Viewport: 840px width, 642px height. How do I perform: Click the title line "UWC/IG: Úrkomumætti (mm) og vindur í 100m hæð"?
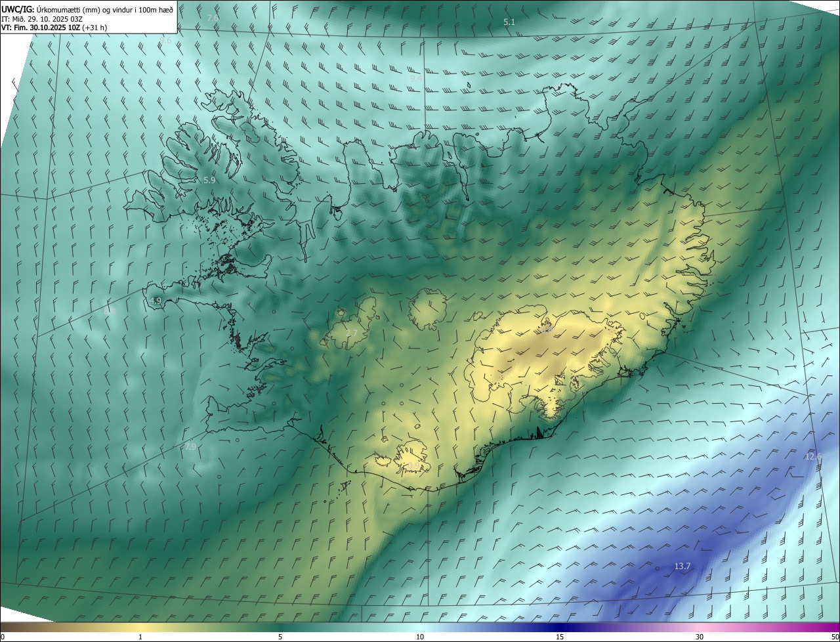point(87,9)
